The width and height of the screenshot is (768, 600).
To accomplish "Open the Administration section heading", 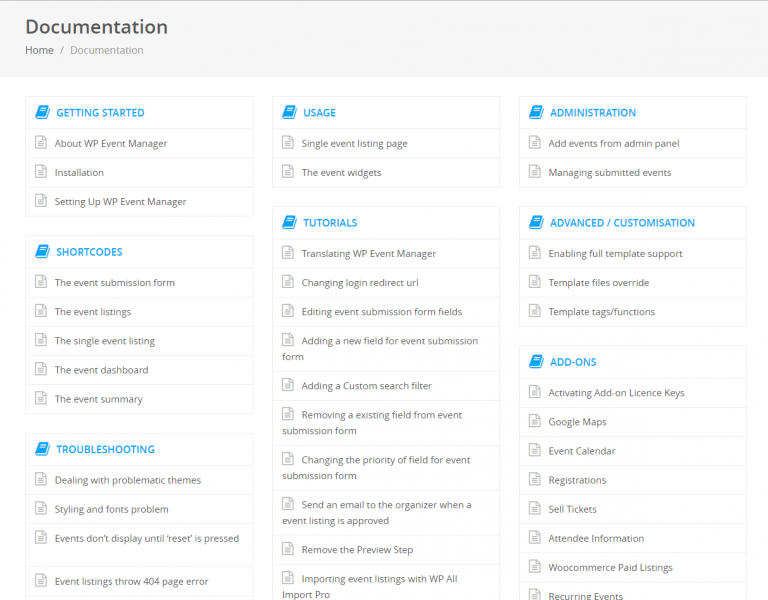I will [593, 113].
